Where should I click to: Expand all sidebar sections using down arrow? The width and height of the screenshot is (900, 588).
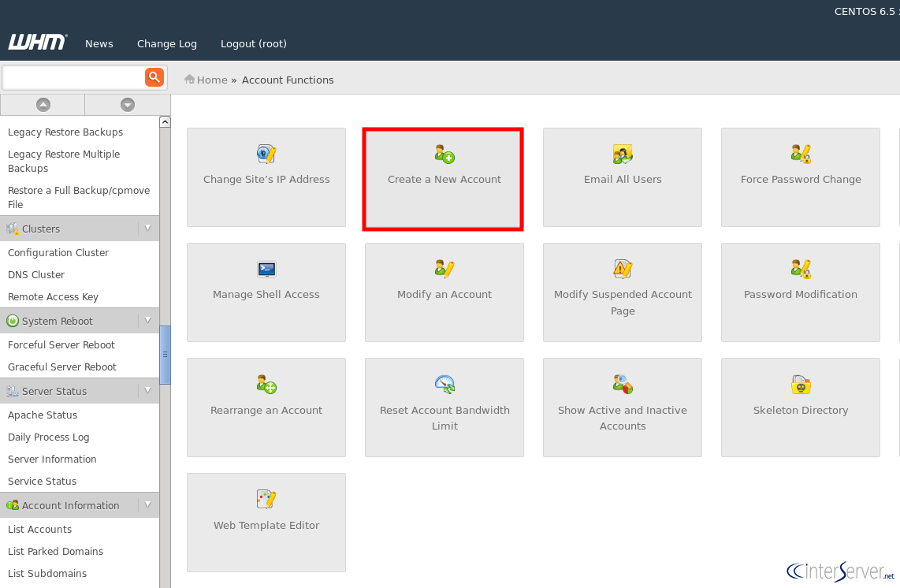[128, 105]
